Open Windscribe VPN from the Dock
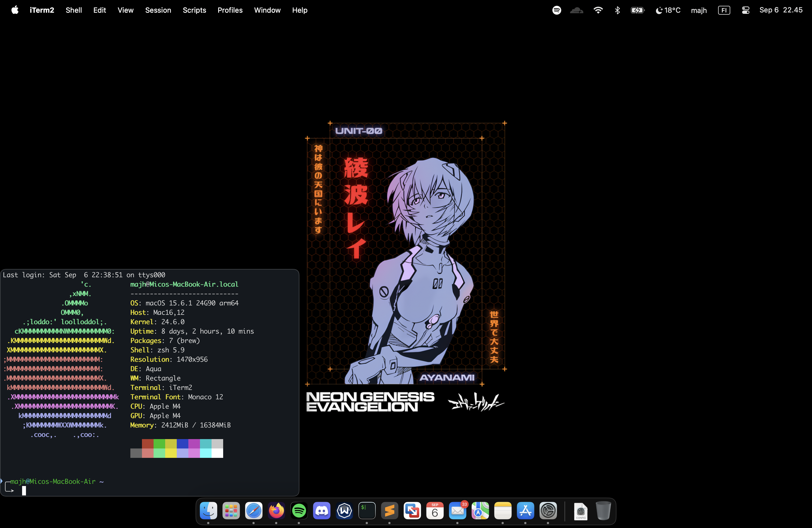This screenshot has width=812, height=528. tap(344, 511)
